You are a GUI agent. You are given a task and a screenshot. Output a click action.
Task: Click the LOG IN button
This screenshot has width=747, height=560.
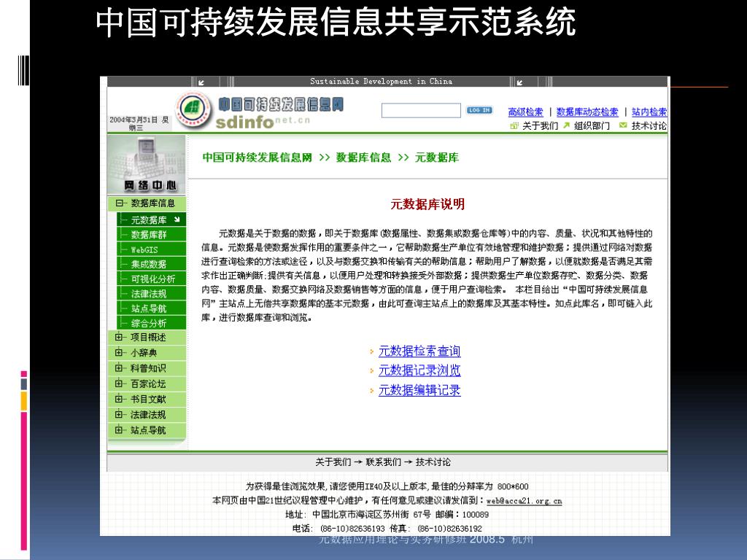pos(479,110)
